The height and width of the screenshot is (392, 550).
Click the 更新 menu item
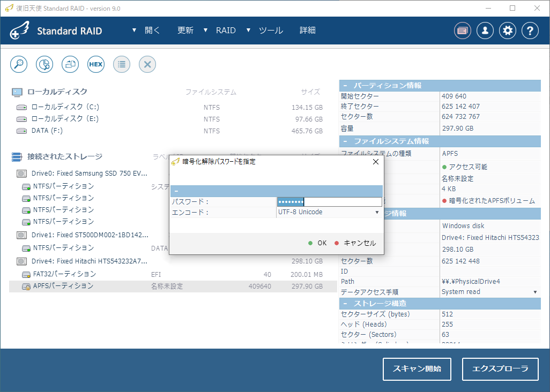[185, 31]
